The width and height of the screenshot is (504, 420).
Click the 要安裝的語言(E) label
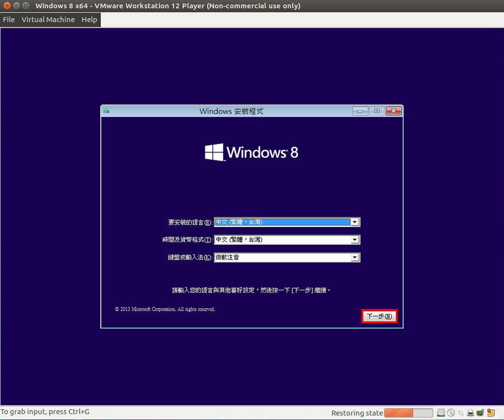click(190, 222)
